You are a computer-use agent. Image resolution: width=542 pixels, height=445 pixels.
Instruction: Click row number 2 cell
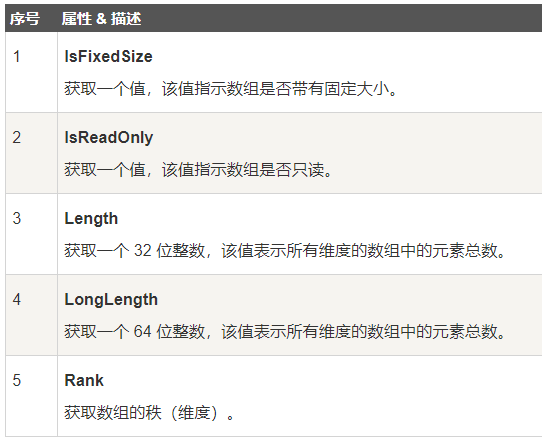[31, 153]
